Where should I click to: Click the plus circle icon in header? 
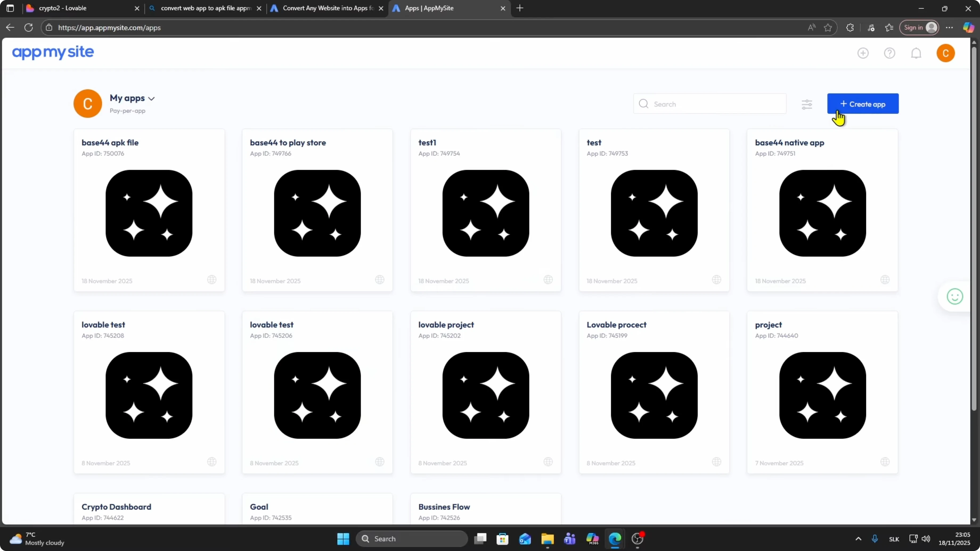tap(863, 53)
